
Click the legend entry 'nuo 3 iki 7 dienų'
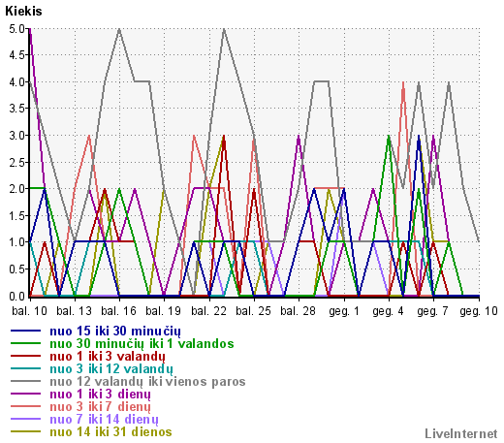[x=100, y=406]
